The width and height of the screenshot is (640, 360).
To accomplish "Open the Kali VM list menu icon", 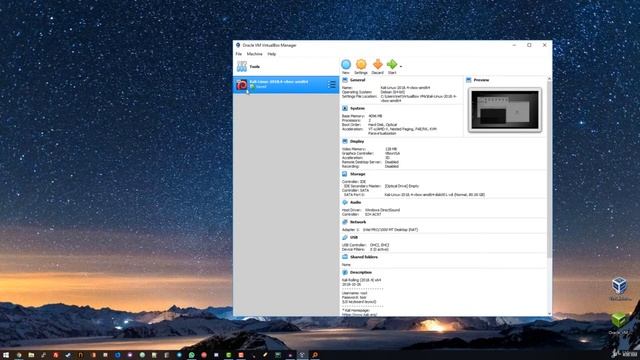I will (x=331, y=84).
